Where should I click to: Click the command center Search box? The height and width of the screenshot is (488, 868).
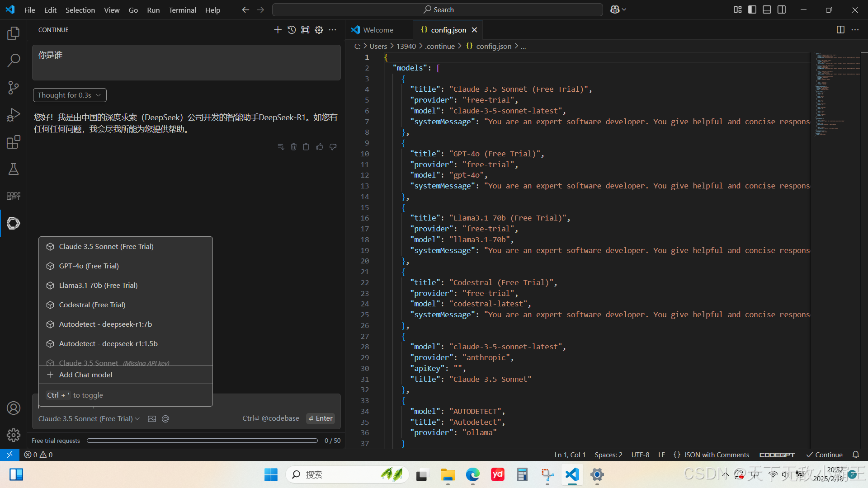438,9
